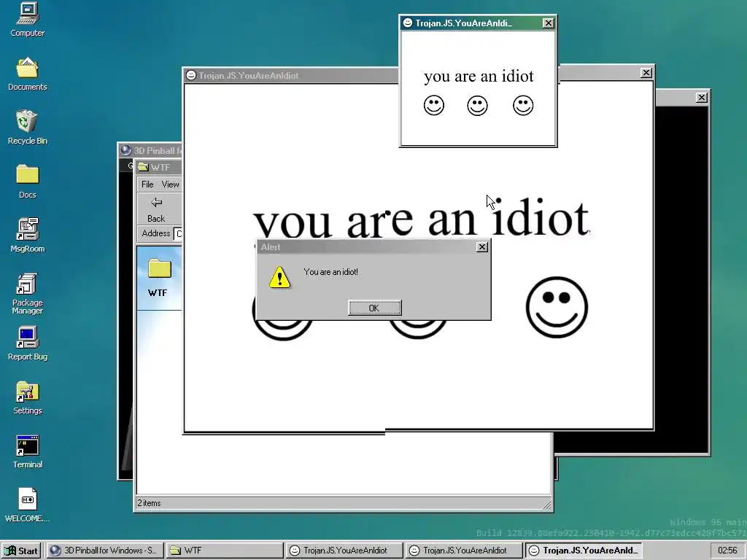This screenshot has height=560, width=747.
Task: Click OK in the Alert dialog
Action: pyautogui.click(x=374, y=308)
